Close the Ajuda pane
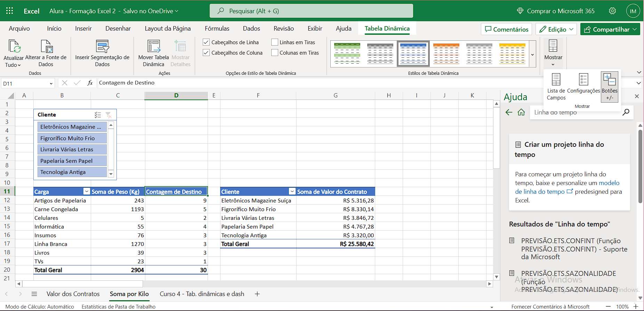644x311 pixels. [637, 96]
